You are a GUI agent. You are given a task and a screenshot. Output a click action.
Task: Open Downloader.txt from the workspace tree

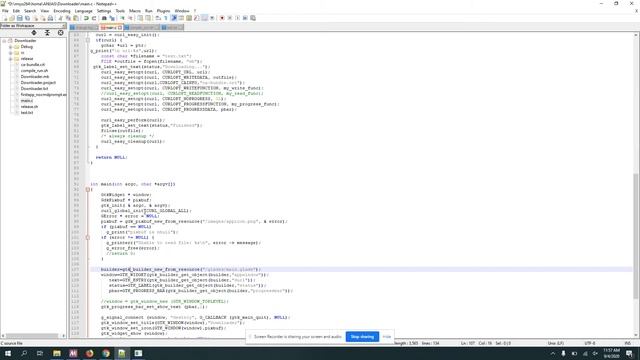click(34, 89)
